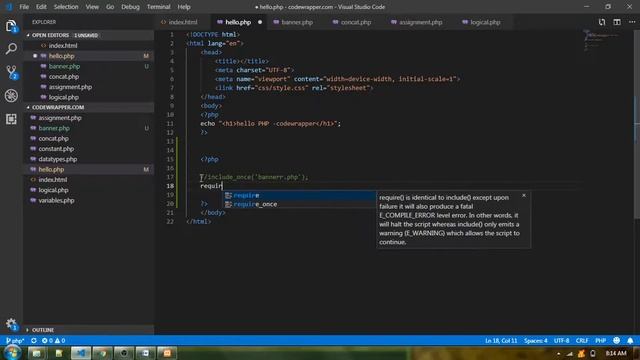
Task: Open notifications bell in status bar
Action: tap(630, 340)
